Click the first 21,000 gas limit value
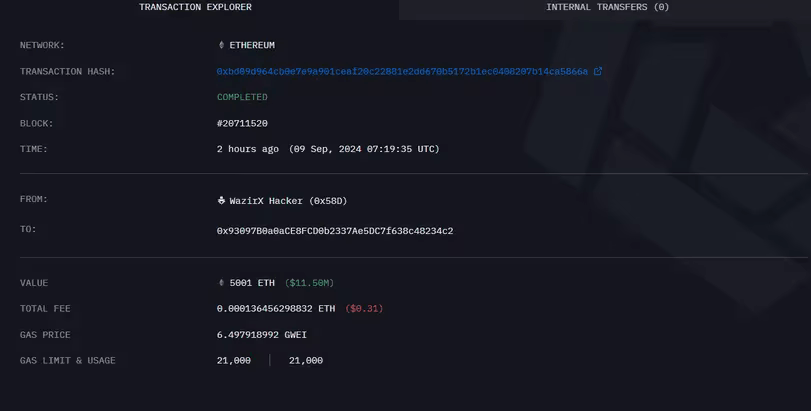Screen dimensions: 811x411 click(x=234, y=361)
